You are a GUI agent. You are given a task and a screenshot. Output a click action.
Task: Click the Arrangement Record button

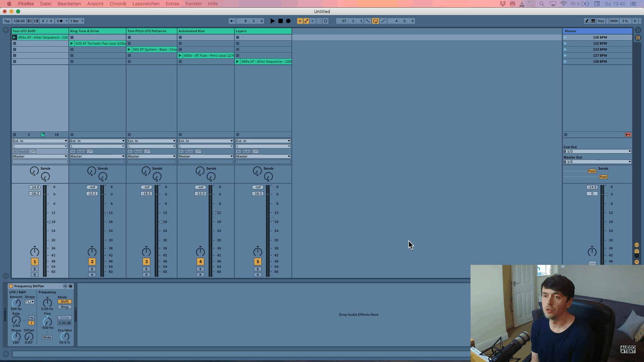(288, 21)
